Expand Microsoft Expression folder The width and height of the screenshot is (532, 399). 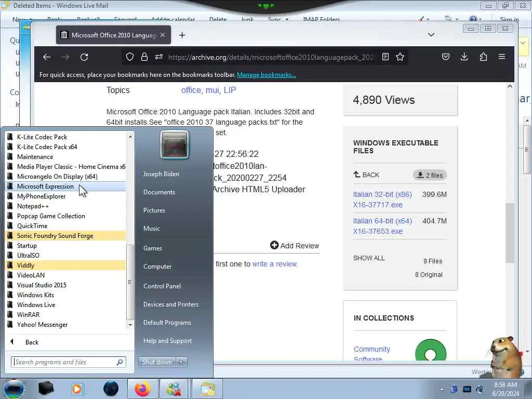tap(66, 187)
